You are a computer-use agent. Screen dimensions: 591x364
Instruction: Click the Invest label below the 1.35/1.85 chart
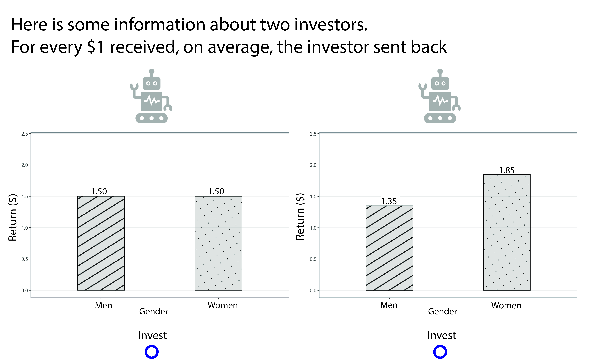pos(441,335)
